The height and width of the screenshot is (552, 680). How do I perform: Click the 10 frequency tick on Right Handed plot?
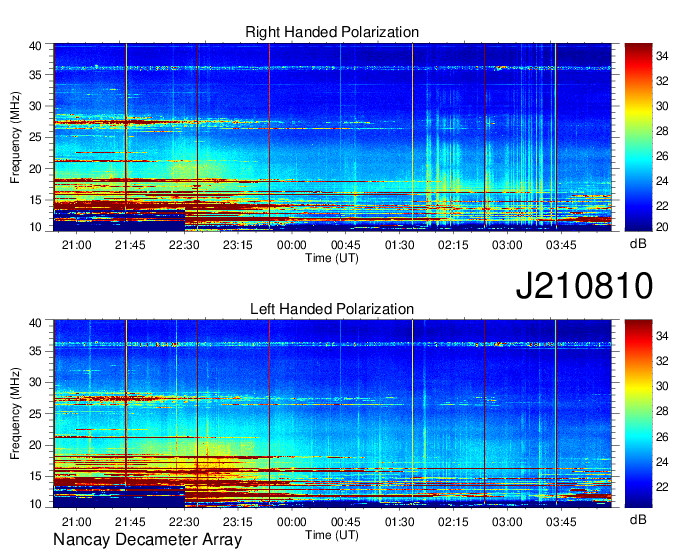pyautogui.click(x=35, y=227)
